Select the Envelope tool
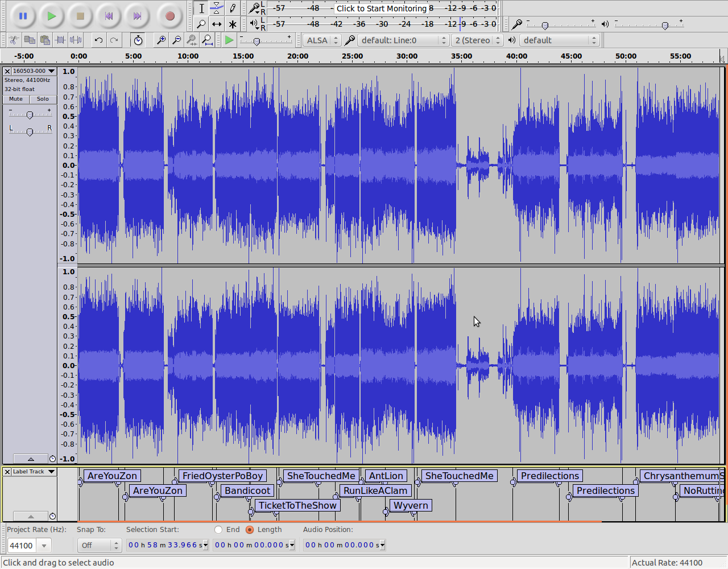Screen dimensions: 728x569 (217, 8)
